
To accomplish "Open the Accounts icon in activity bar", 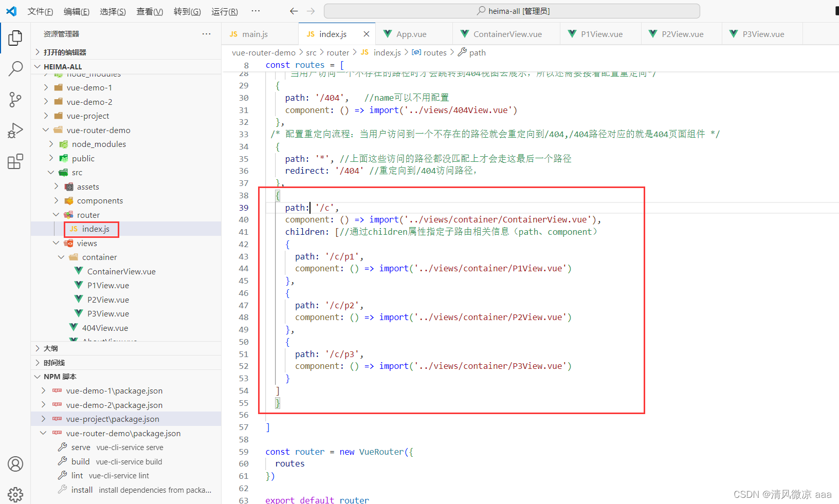I will point(15,464).
